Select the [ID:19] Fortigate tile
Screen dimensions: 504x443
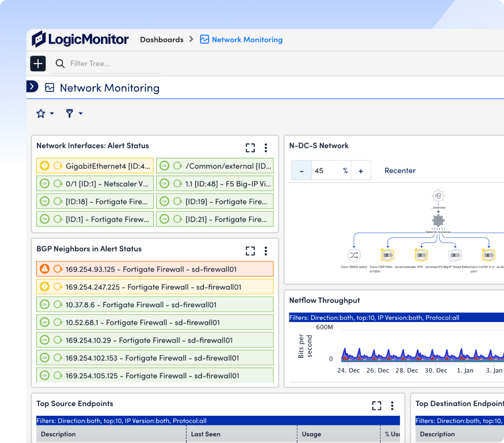tap(215, 201)
